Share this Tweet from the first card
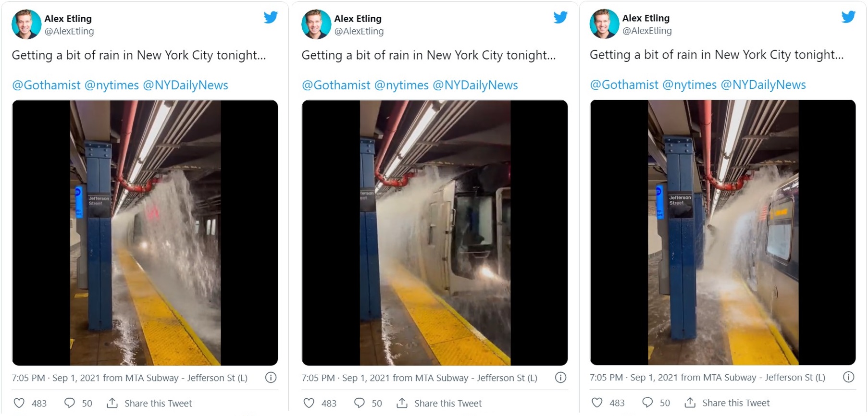 coord(149,403)
